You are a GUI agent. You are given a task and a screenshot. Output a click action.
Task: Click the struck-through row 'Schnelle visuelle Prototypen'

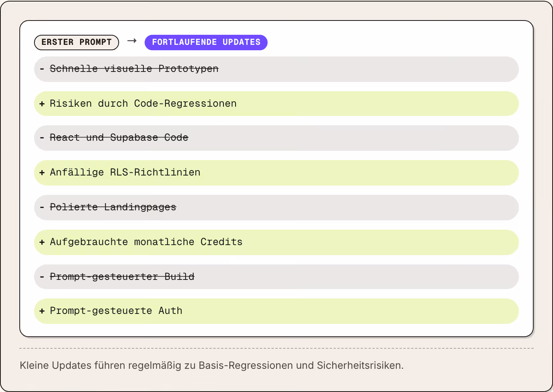click(276, 69)
